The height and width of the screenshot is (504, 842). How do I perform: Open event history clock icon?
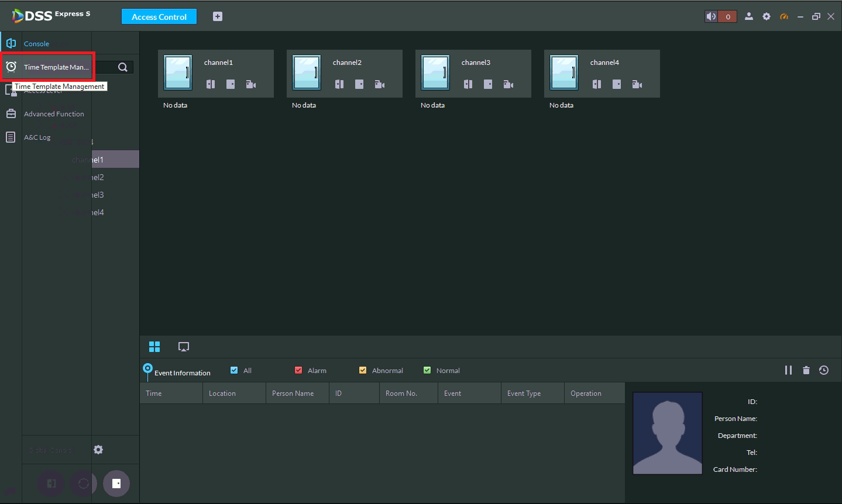click(824, 370)
